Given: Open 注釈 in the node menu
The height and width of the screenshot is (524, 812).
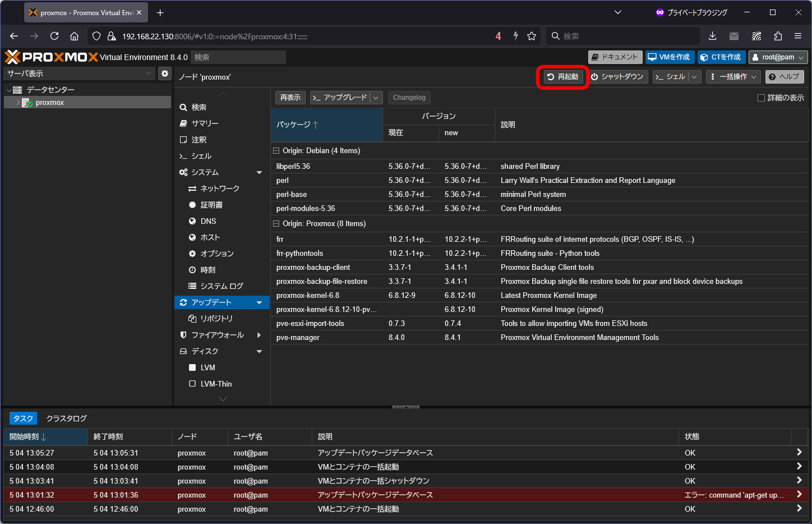Looking at the screenshot, I should [x=222, y=140].
